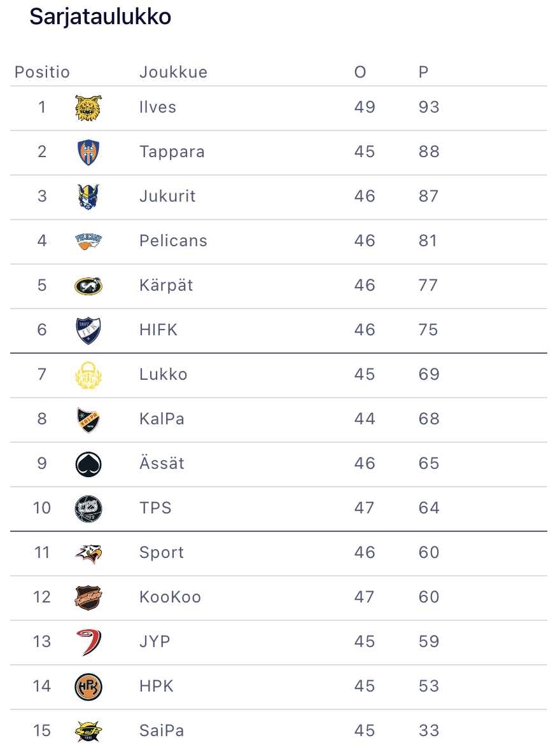This screenshot has width=560, height=752.
Task: Click the Pelicans team logo
Action: point(88,241)
